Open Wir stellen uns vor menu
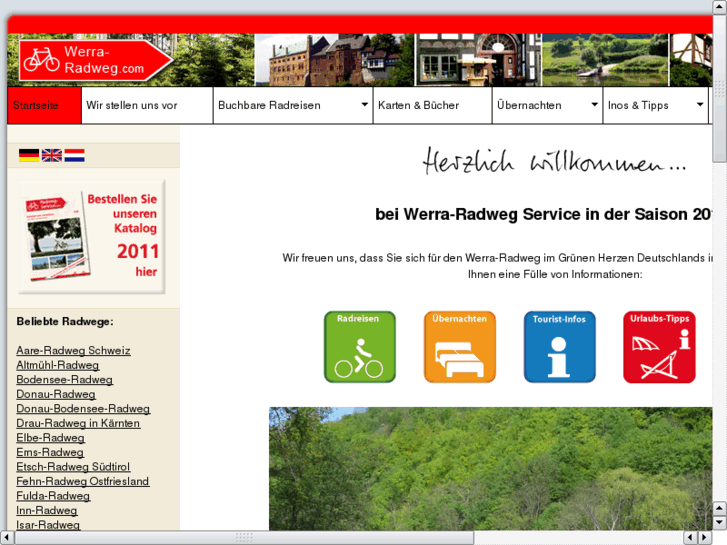727x545 pixels. point(147,105)
